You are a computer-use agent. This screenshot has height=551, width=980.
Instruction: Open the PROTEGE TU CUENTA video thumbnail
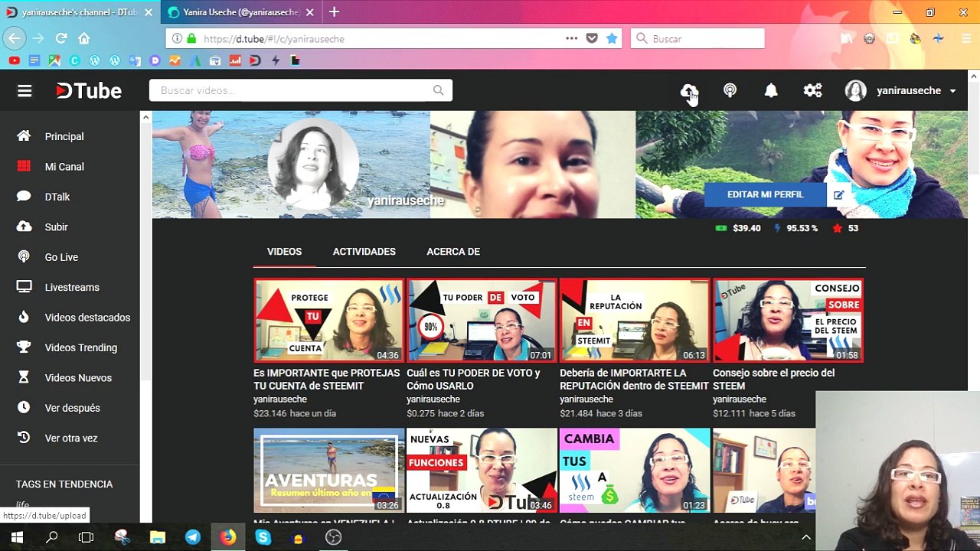pyautogui.click(x=328, y=321)
